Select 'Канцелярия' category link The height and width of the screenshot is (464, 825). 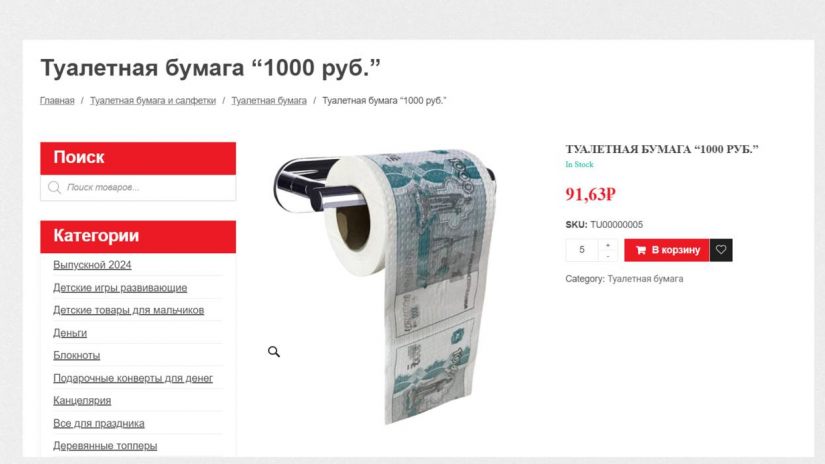[x=82, y=401]
